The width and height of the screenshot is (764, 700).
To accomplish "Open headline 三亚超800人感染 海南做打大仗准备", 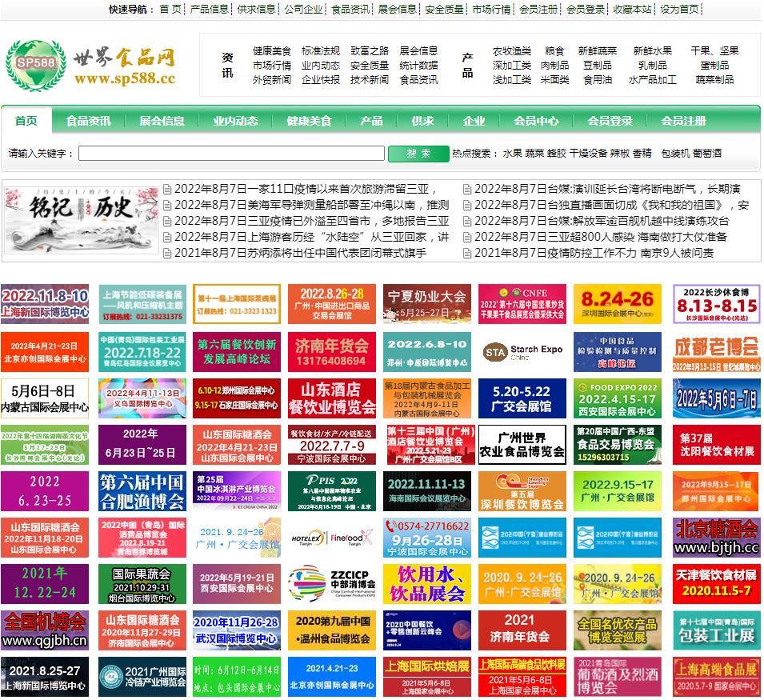I will [600, 238].
